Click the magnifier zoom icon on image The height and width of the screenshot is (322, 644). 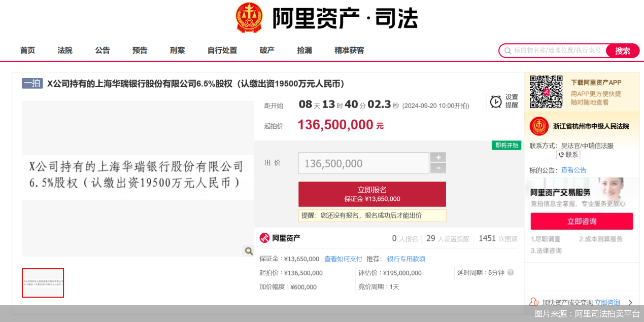point(248,251)
